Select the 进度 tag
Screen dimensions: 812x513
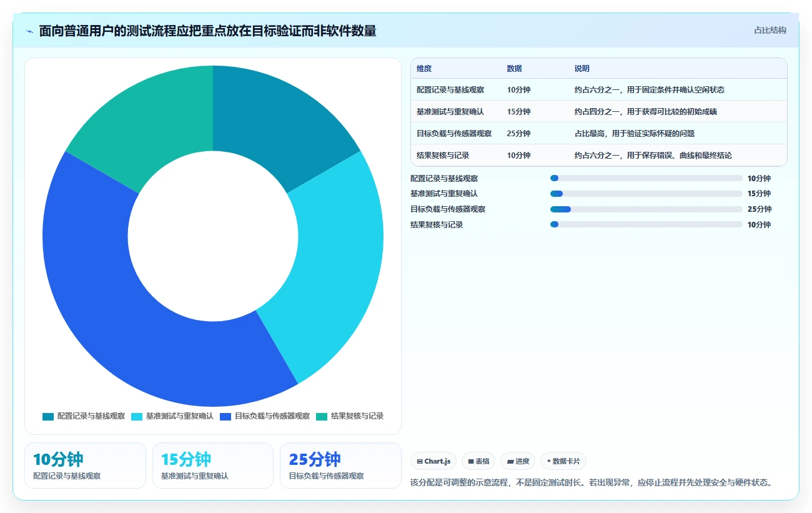click(518, 461)
